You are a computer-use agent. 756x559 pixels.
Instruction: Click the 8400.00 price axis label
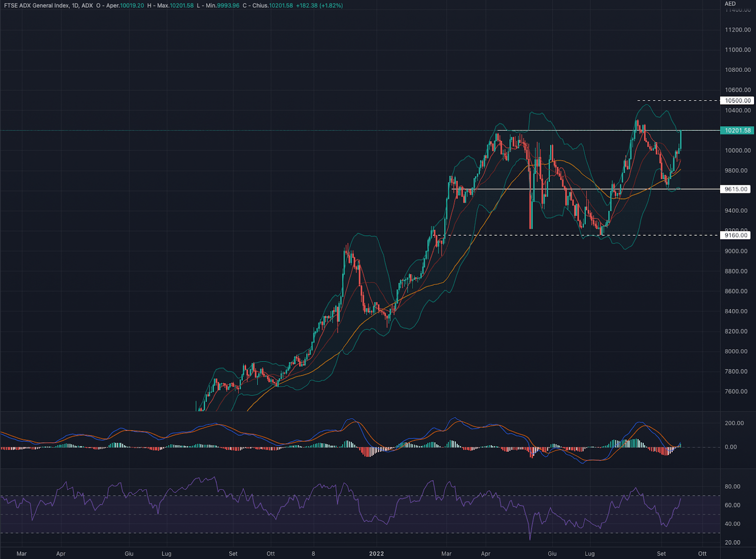click(x=736, y=311)
